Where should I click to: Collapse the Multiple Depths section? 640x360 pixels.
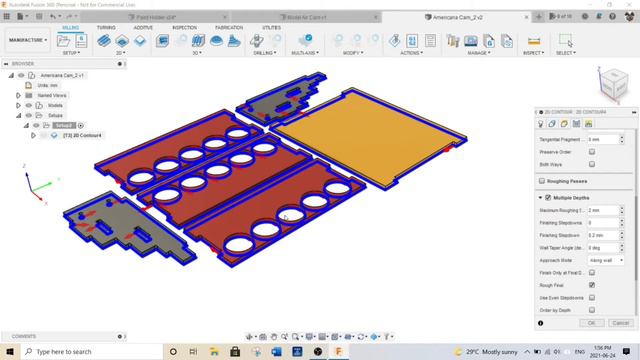[540, 198]
